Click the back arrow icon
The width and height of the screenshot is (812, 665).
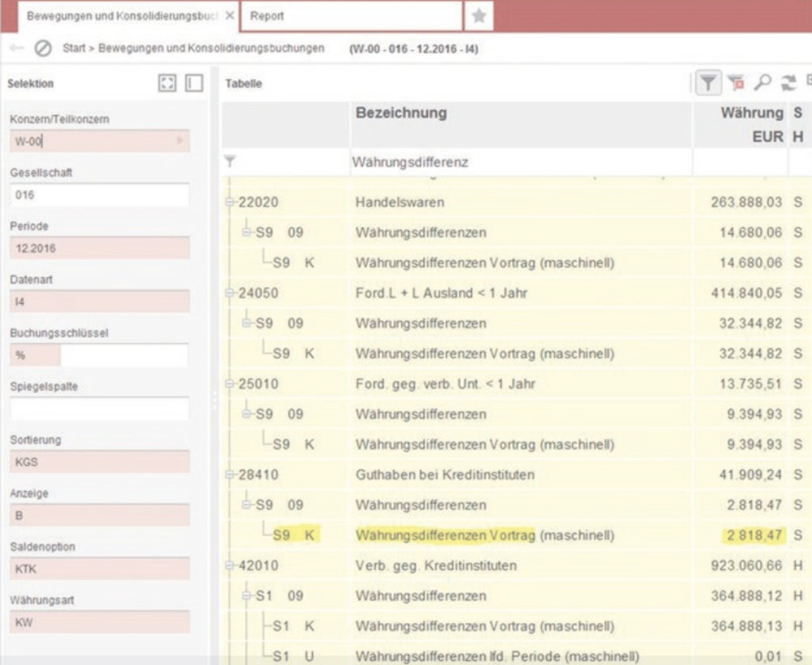click(17, 48)
